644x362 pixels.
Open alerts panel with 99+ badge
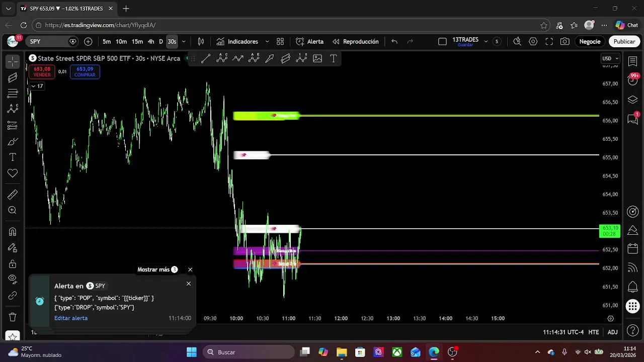(x=633, y=80)
